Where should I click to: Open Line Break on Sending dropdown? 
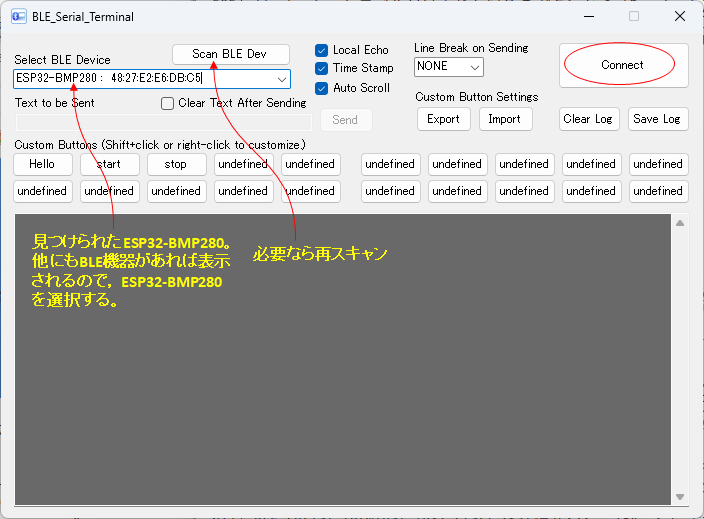(475, 67)
